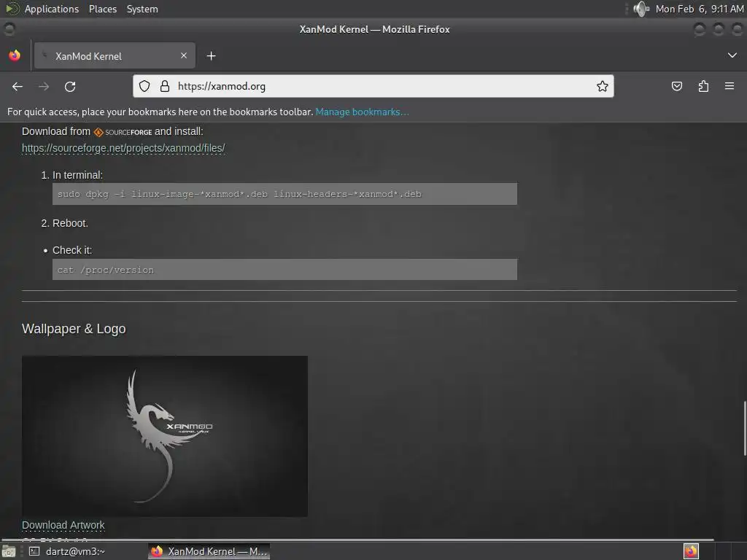Focus the URL address bar
The width and height of the screenshot is (747, 560).
click(373, 86)
